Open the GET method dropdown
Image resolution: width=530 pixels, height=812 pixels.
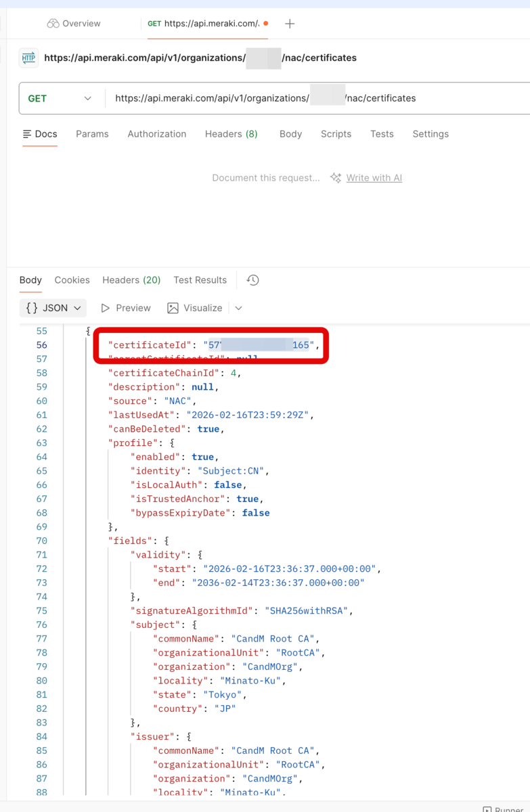click(x=60, y=98)
